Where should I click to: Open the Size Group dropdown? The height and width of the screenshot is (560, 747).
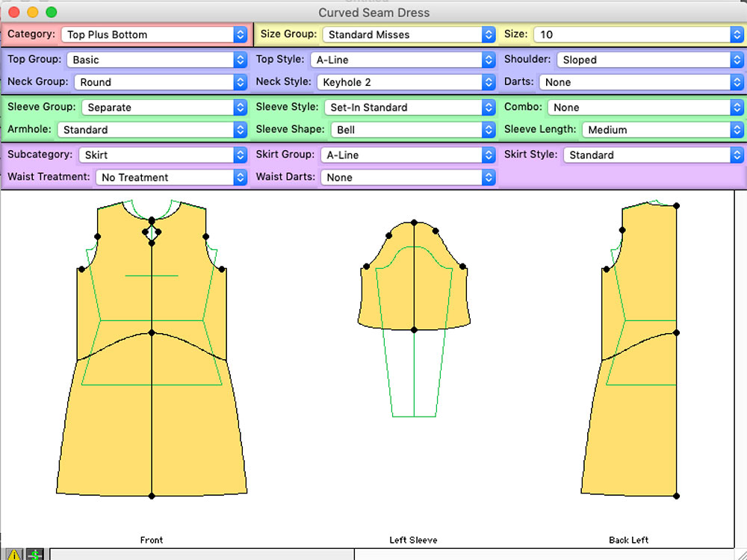click(x=409, y=34)
